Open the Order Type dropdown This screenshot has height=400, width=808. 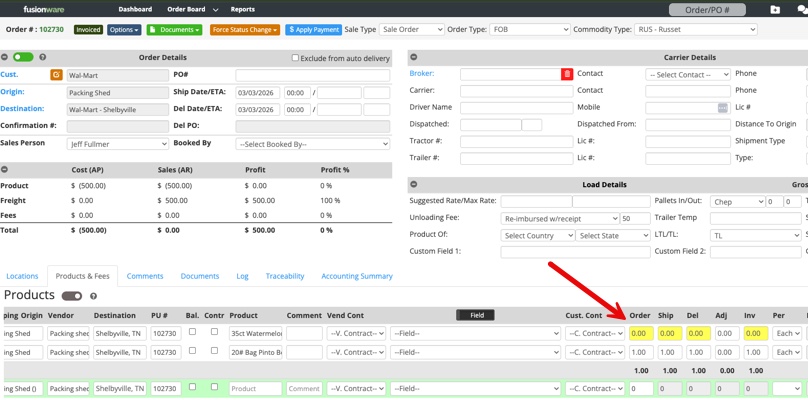point(529,30)
